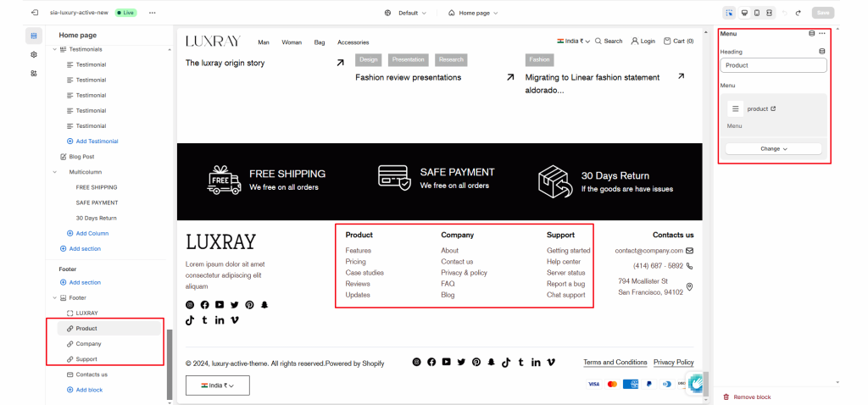Screen dimensions: 868x405
Task: Click arrow beside The luxray origin story
Action: tap(340, 63)
